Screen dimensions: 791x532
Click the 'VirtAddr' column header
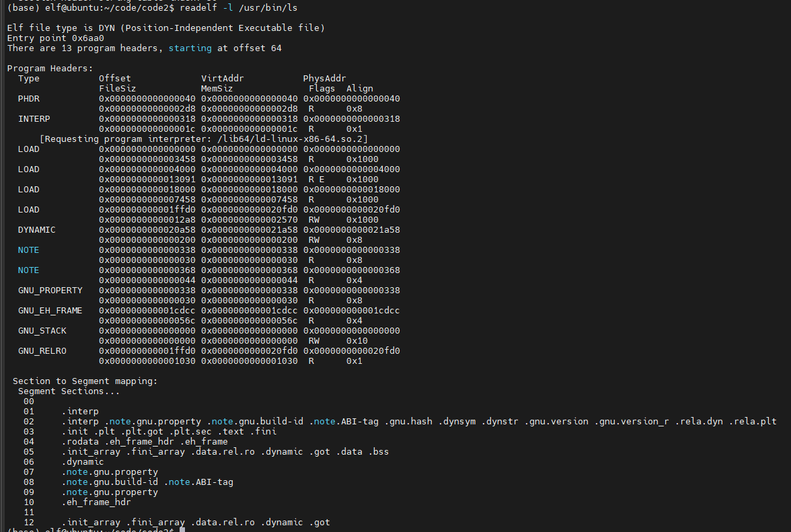(x=223, y=79)
